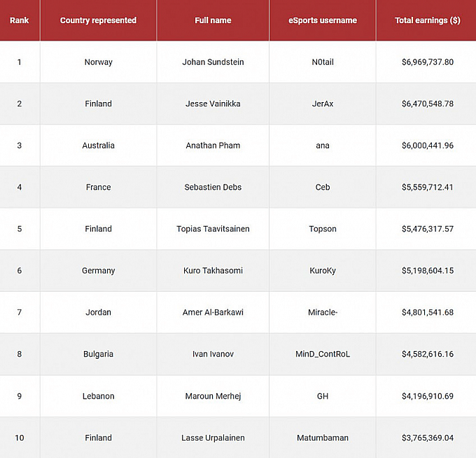Select the Topias Taavitsainen name cell
476x458 pixels.
[x=213, y=229]
